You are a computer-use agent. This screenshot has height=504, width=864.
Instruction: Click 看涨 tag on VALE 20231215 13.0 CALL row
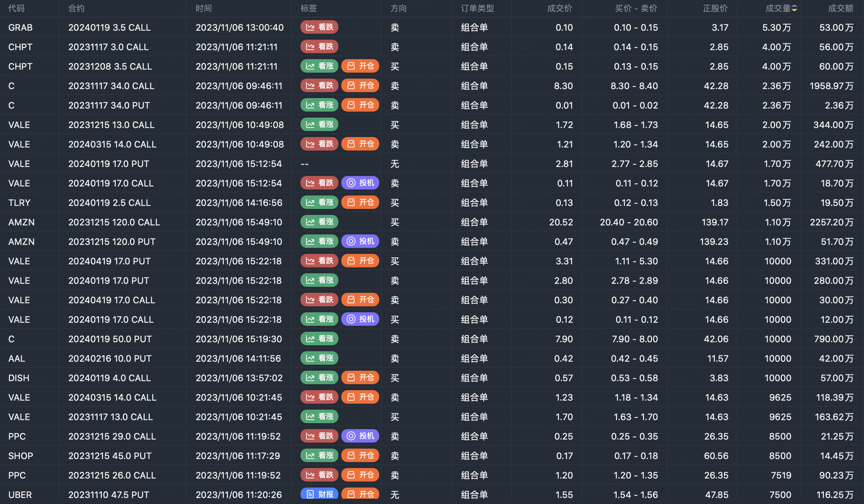pyautogui.click(x=320, y=124)
